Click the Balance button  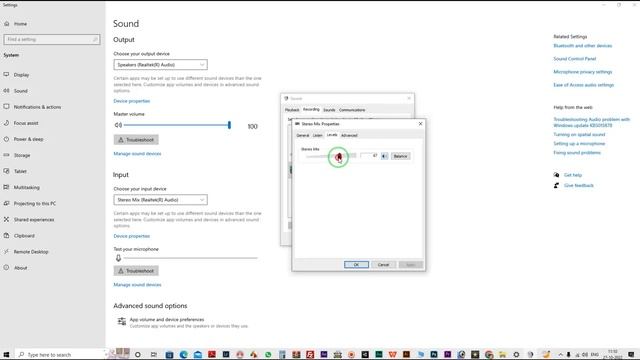coord(400,156)
